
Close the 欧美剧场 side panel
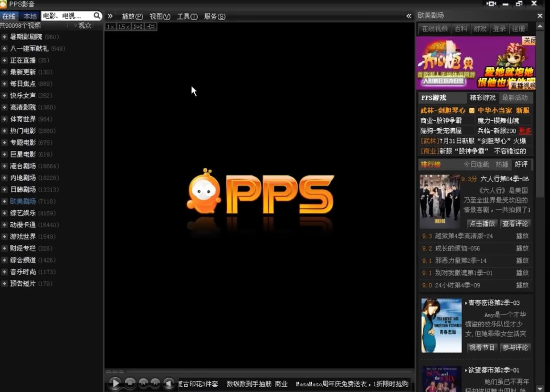pos(540,16)
